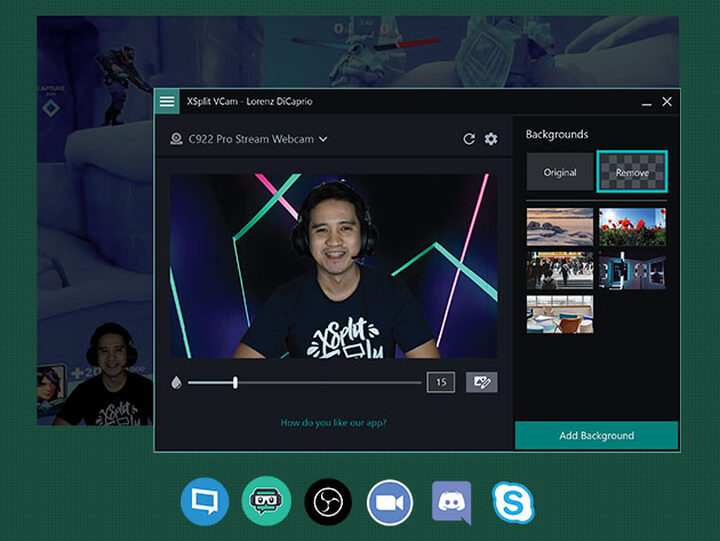The image size is (720, 541).
Task: Expand the C922 Pro Stream Webcam dropdown
Action: 323,139
